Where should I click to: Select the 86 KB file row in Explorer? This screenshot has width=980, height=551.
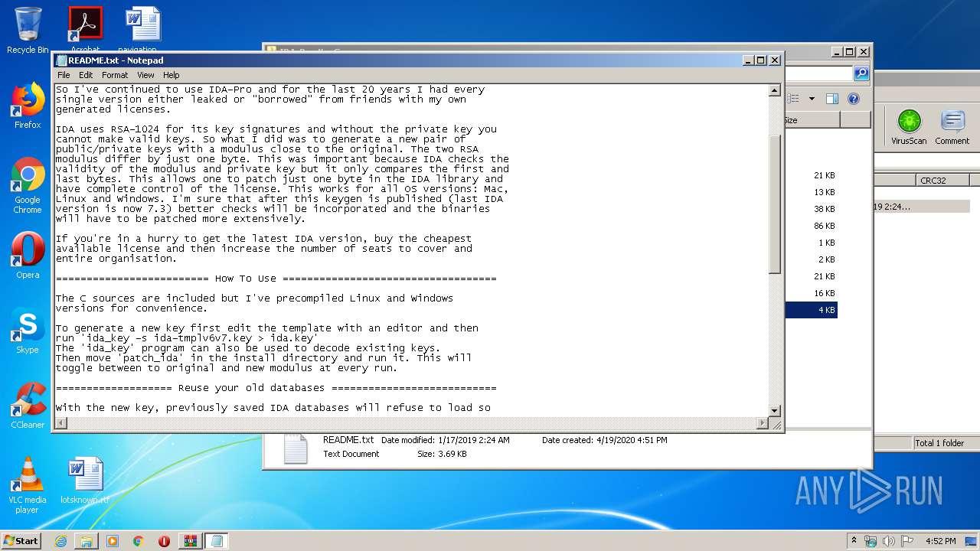point(811,226)
